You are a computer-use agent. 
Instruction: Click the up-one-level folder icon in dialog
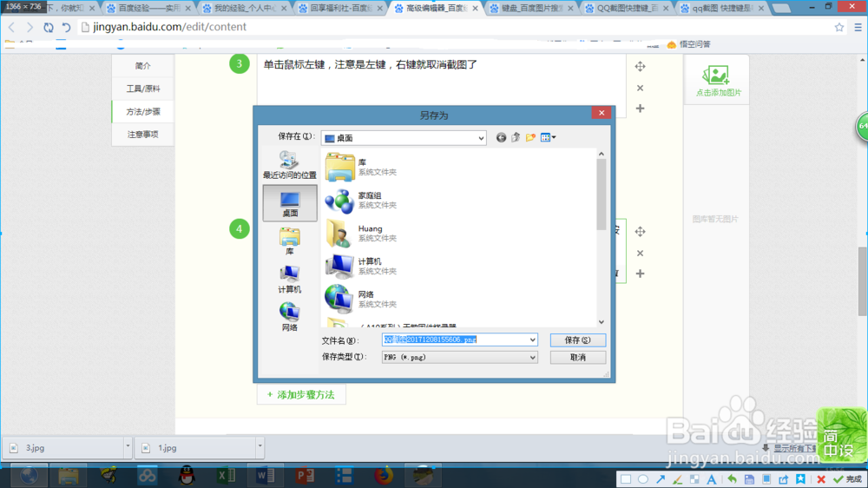pos(516,137)
